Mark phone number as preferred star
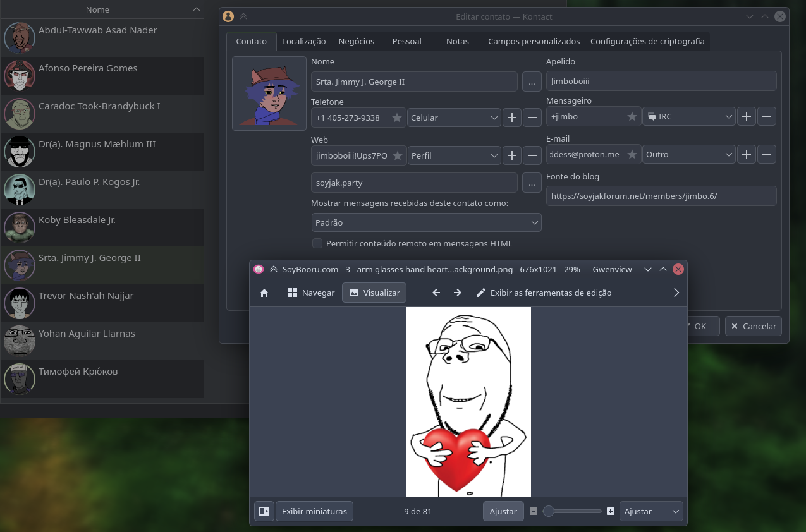 pos(396,118)
